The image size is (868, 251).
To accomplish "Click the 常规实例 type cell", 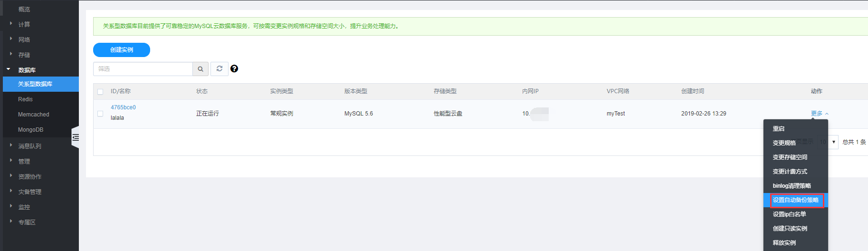I will [x=282, y=114].
